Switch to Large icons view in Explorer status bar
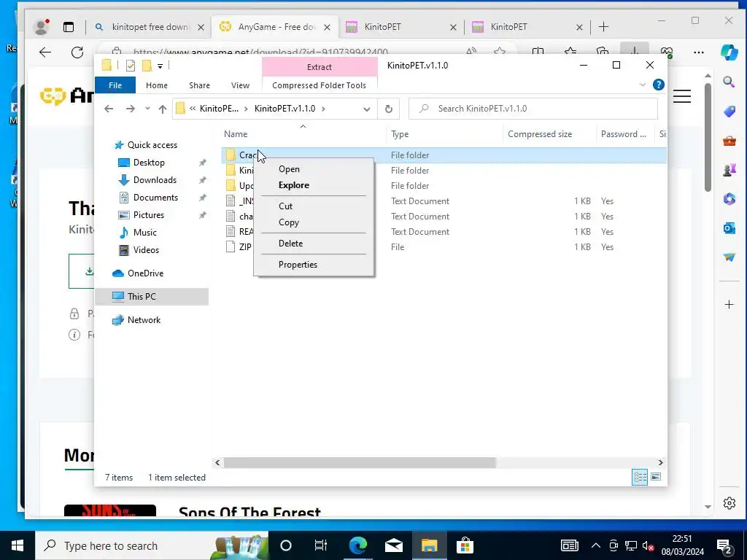 coord(656,477)
